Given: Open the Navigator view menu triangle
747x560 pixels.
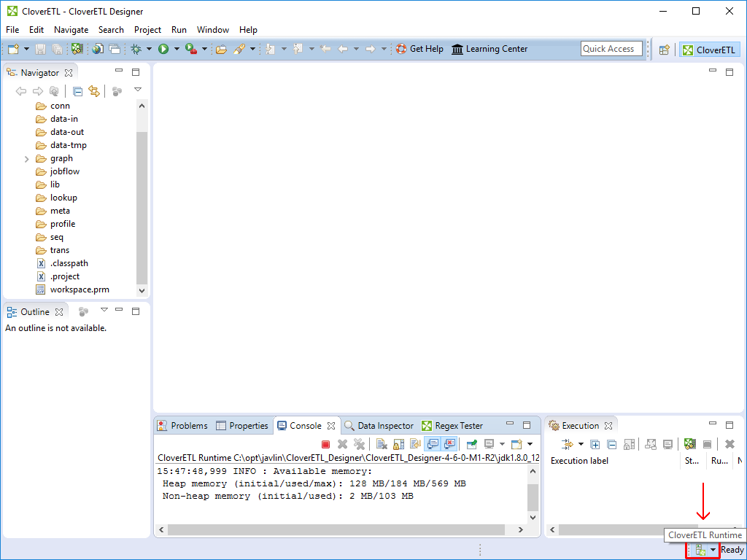Looking at the screenshot, I should pyautogui.click(x=138, y=89).
